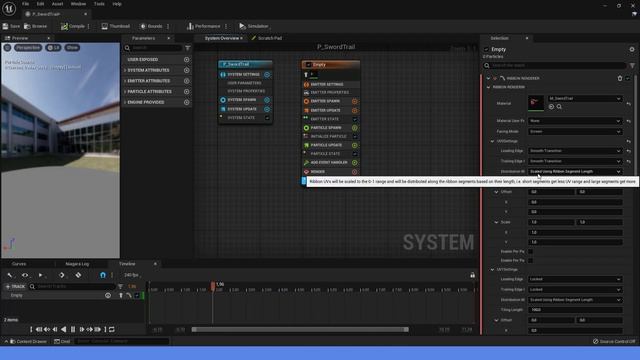Viewport: 640px width, 360px height.
Task: Open the File menu
Action: pyautogui.click(x=25, y=4)
